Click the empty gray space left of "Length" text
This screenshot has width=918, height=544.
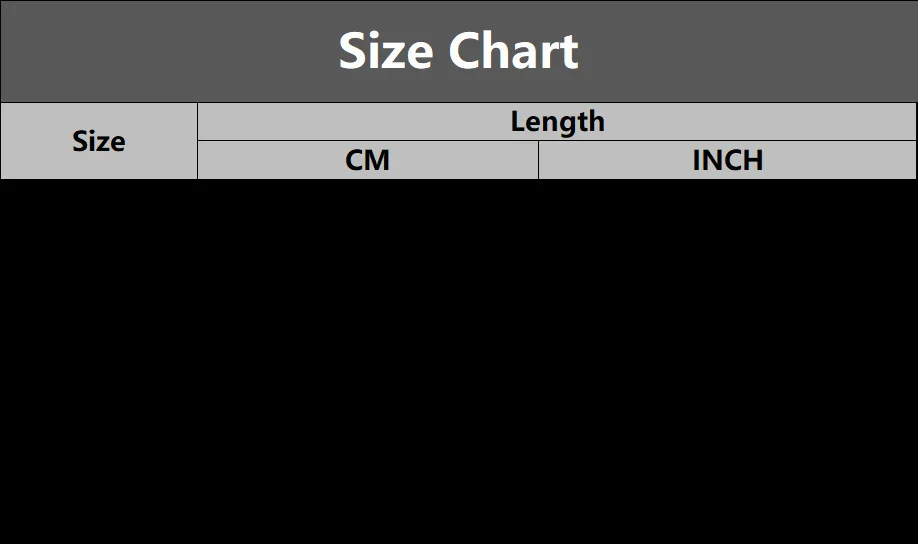pos(351,122)
